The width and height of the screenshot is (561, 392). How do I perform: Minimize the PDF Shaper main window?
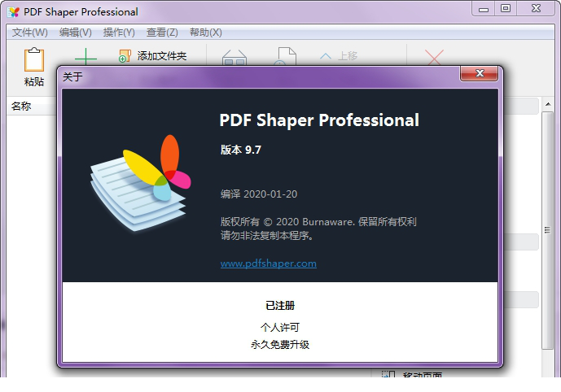(484, 9)
